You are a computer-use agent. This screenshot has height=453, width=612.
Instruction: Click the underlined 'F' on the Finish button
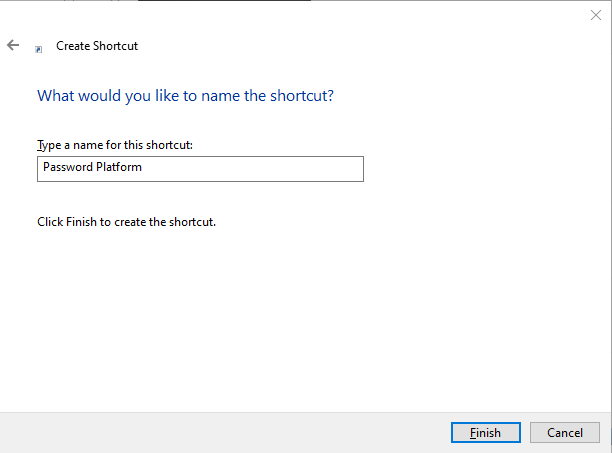(x=472, y=432)
